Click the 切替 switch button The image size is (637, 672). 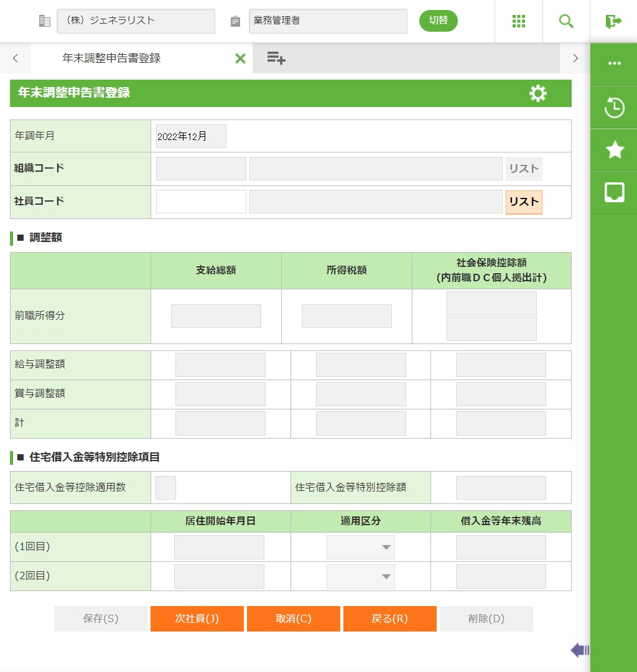pos(438,21)
